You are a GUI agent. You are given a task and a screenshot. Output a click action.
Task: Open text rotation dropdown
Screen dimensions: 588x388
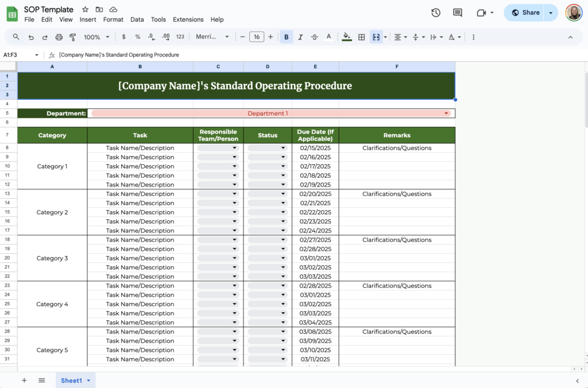pos(454,37)
